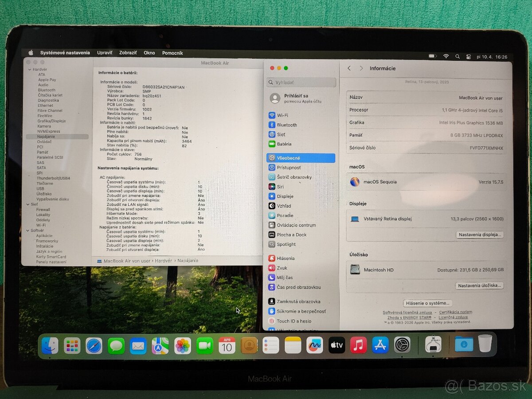Click the Spotlight search icon in menu bar
532x399 pixels.
pyautogui.click(x=458, y=56)
